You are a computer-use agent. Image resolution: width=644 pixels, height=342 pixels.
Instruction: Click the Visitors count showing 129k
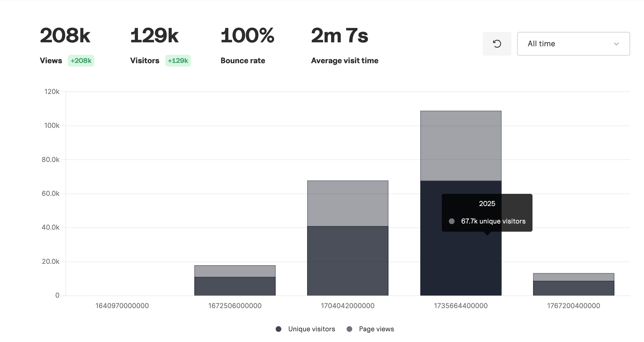[155, 35]
